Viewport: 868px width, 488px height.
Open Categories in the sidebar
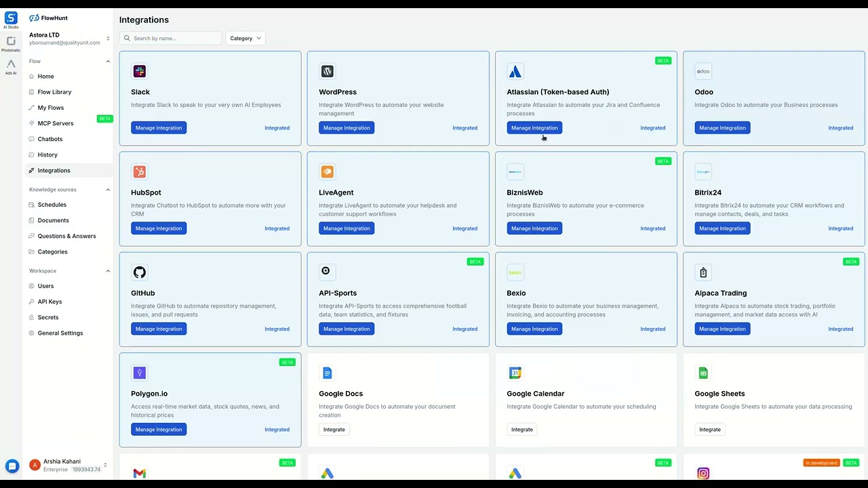click(69, 251)
